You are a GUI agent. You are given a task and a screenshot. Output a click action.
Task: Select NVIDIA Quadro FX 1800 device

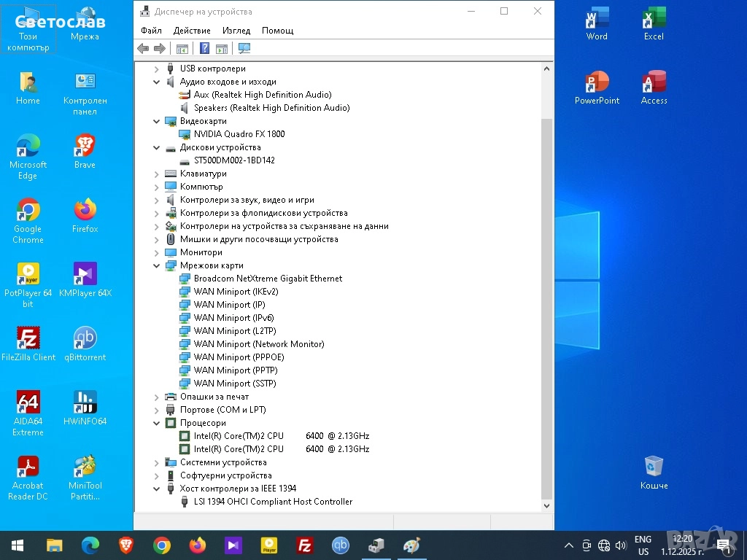[239, 134]
